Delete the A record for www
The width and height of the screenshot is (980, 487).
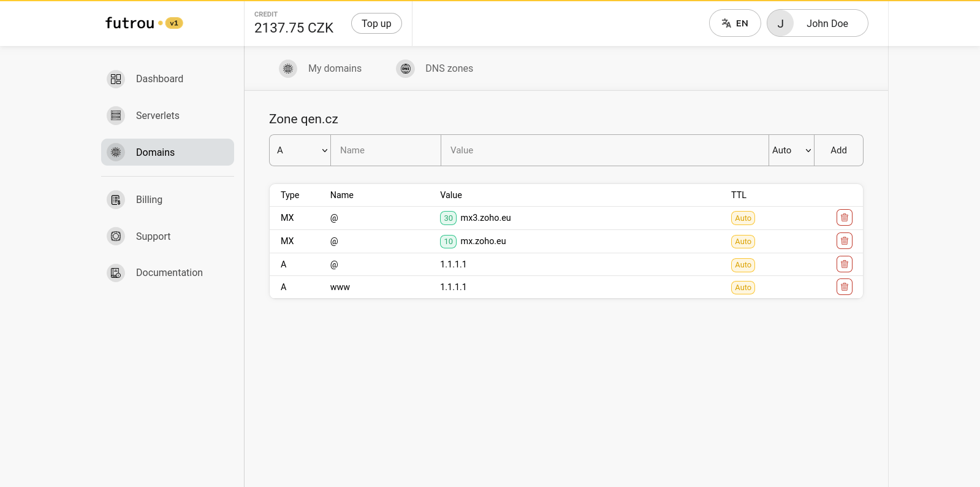pos(845,287)
